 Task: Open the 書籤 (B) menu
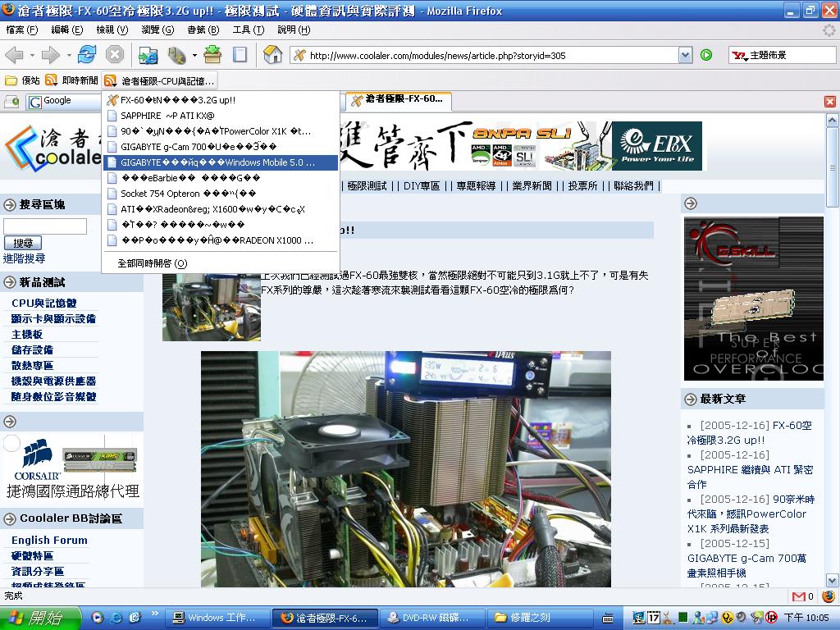coord(203,30)
